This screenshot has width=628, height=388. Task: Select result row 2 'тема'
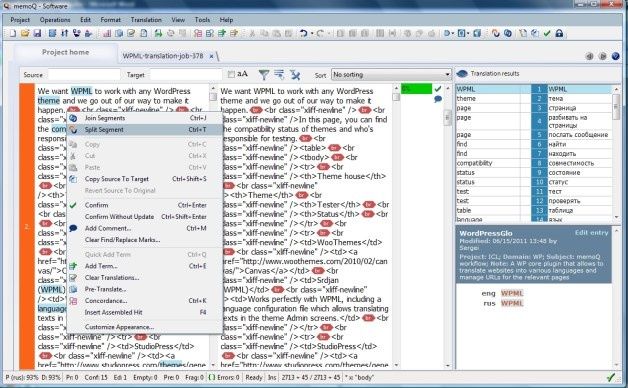click(533, 99)
